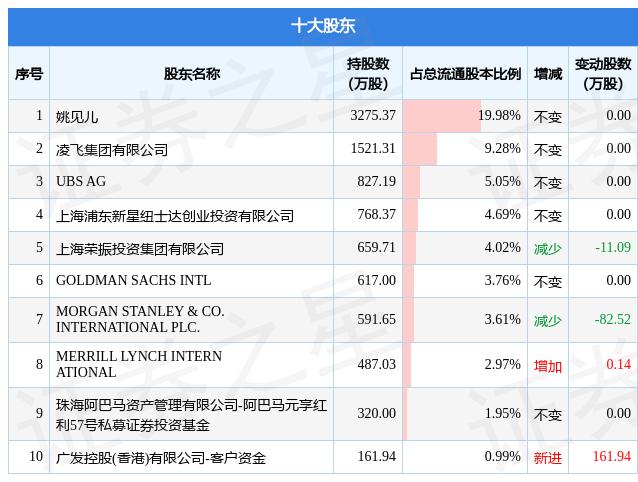638x482 pixels.
Task: Select the 增减 column header
Action: pyautogui.click(x=548, y=73)
